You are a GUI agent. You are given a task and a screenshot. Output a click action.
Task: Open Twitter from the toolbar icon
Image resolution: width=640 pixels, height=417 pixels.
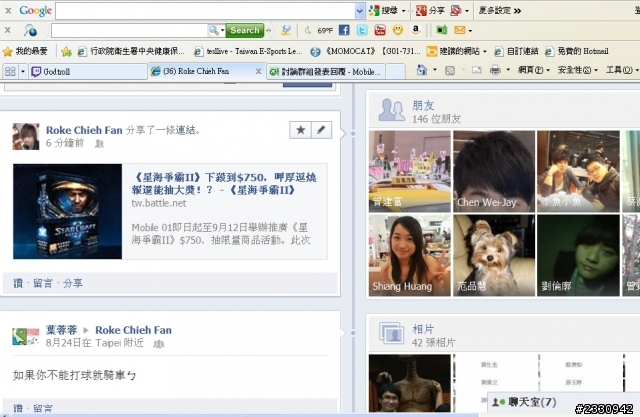362,30
